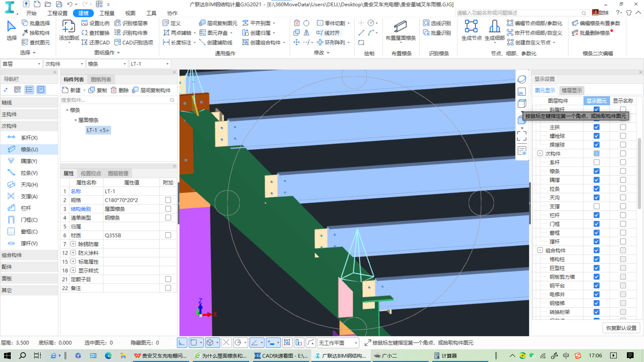This screenshot has height=362, width=644.
Task: Click 拾取构件 pick component tool
Action: pyautogui.click(x=36, y=33)
